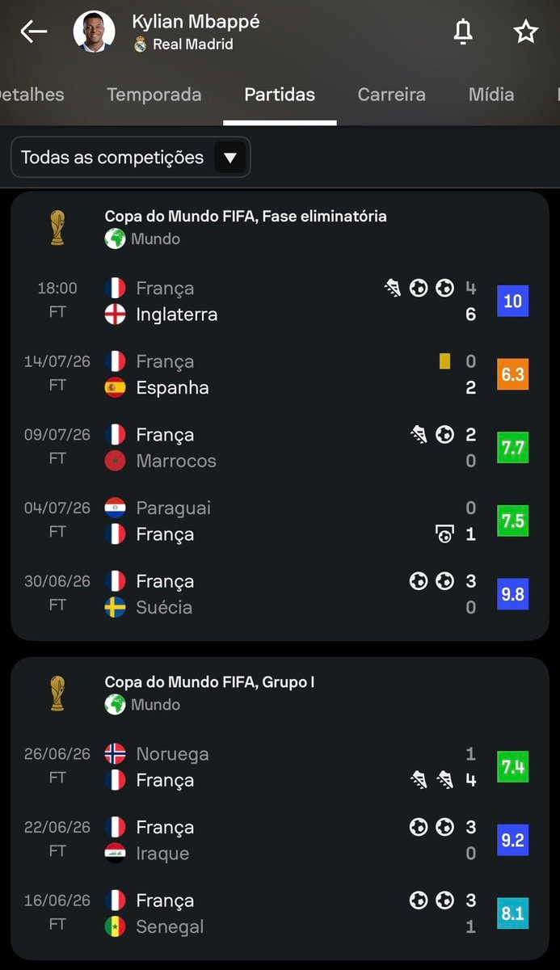This screenshot has width=560, height=970.
Task: Open the Fase eliminatória World Cup trophy icon
Action: pyautogui.click(x=57, y=228)
